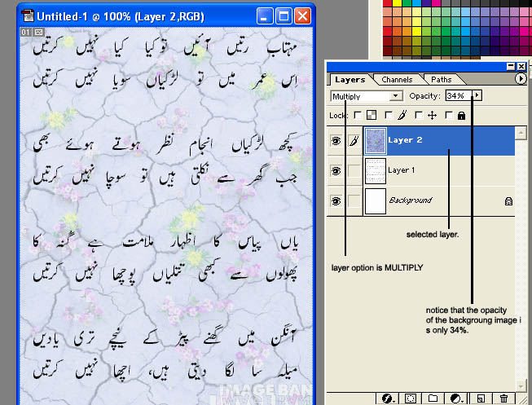Click the lock icon on Background layer
The image size is (532, 405).
click(x=508, y=201)
